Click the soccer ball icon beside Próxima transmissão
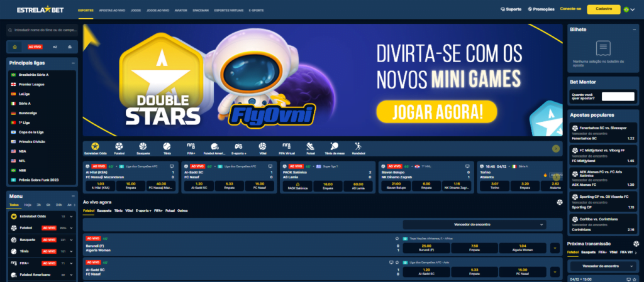 click(x=636, y=244)
